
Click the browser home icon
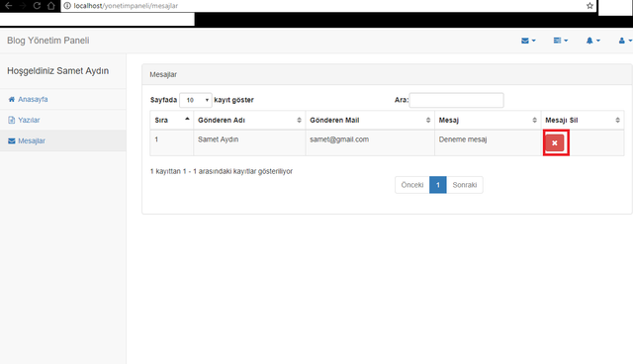(x=50, y=6)
